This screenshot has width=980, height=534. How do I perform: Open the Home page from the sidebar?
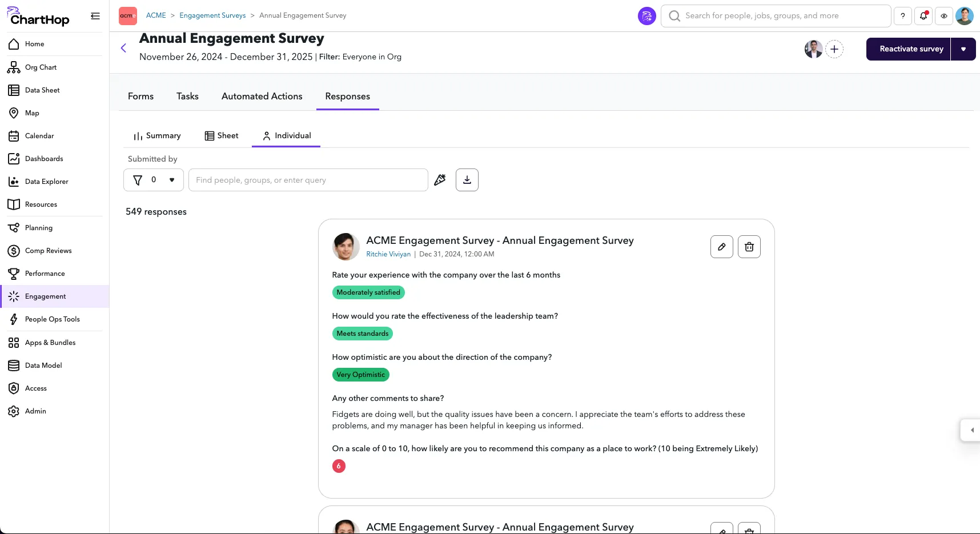click(55, 44)
